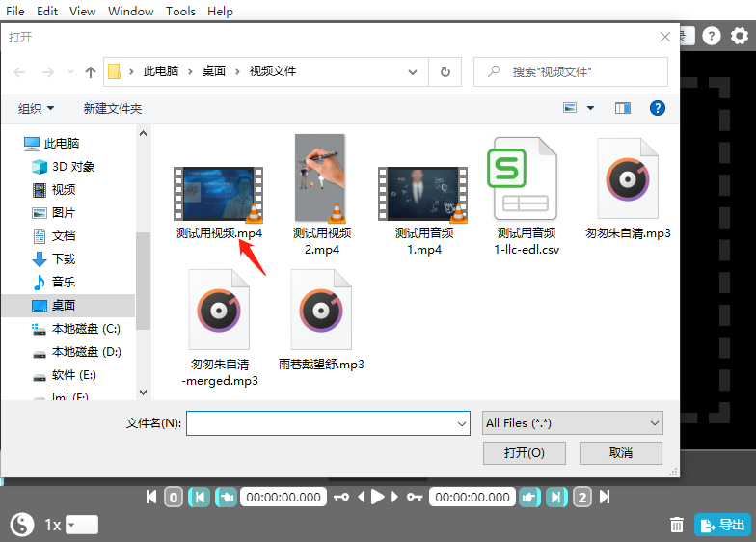This screenshot has height=542, width=756.
Task: Click the segment 0 number box
Action: tap(174, 498)
